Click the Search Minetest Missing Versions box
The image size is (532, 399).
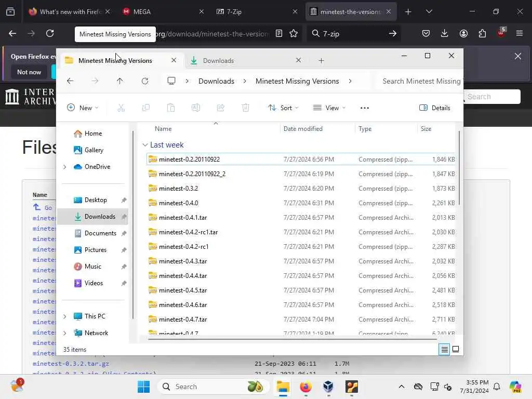point(419,81)
